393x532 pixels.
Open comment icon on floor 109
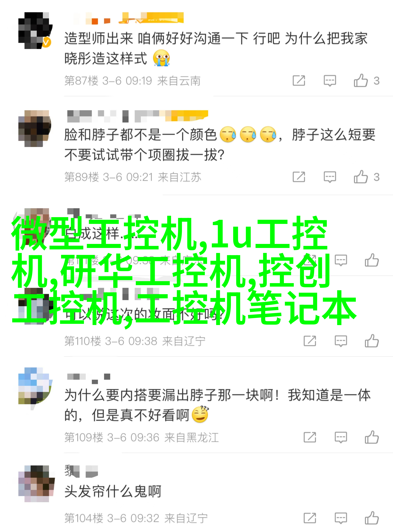tap(341, 437)
